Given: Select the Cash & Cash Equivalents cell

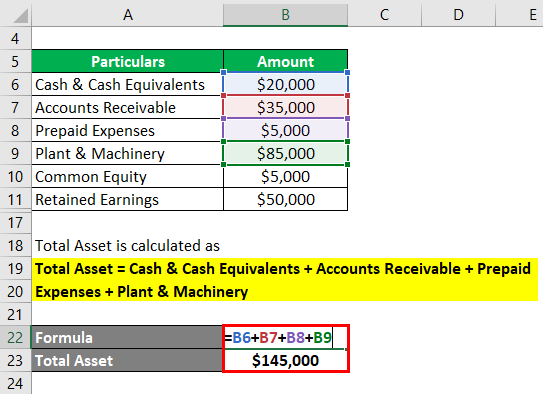Looking at the screenshot, I should click(127, 84).
